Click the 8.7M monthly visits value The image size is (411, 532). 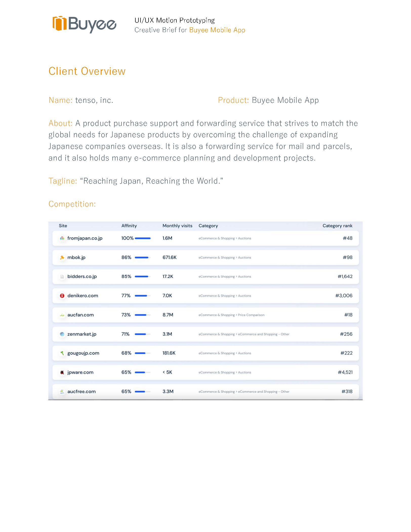[x=168, y=315]
